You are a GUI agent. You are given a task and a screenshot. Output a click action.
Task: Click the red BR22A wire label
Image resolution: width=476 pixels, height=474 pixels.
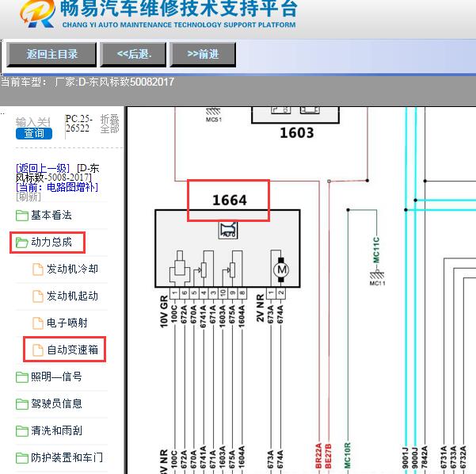318,456
